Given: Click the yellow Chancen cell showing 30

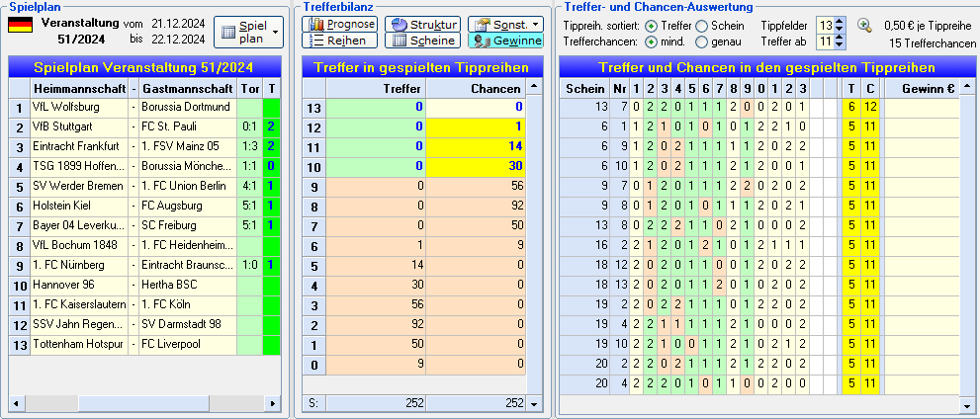Looking at the screenshot, I should pyautogui.click(x=477, y=167).
